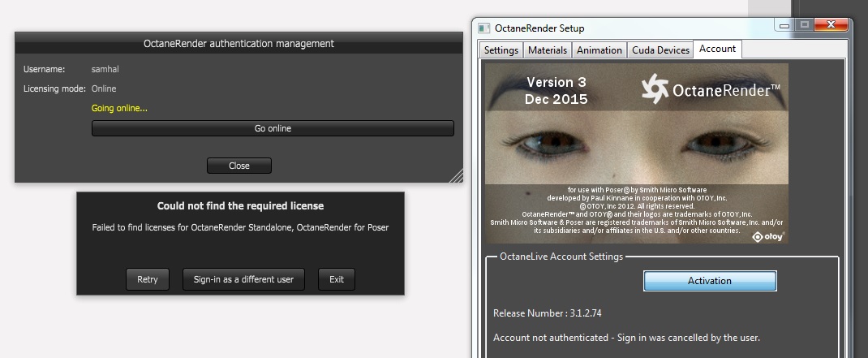Click the Activation button
This screenshot has height=358, width=868.
710,280
